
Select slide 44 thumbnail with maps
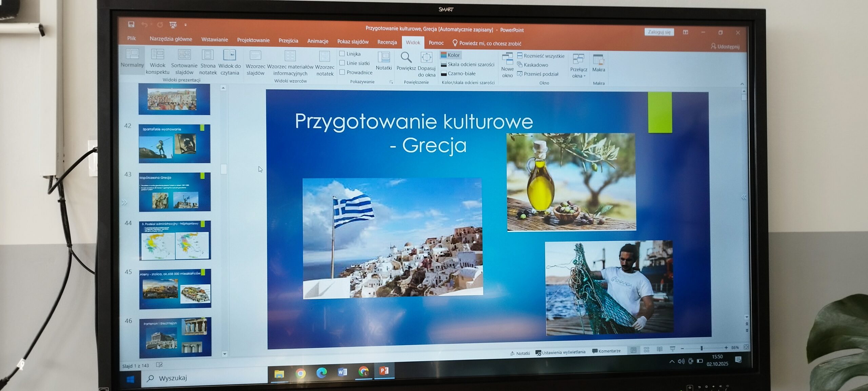click(175, 240)
